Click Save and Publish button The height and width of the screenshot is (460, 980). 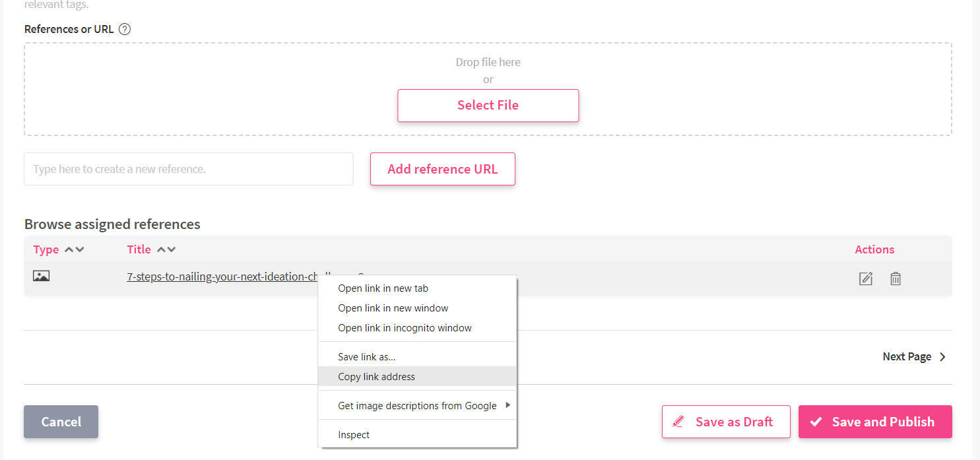click(875, 422)
